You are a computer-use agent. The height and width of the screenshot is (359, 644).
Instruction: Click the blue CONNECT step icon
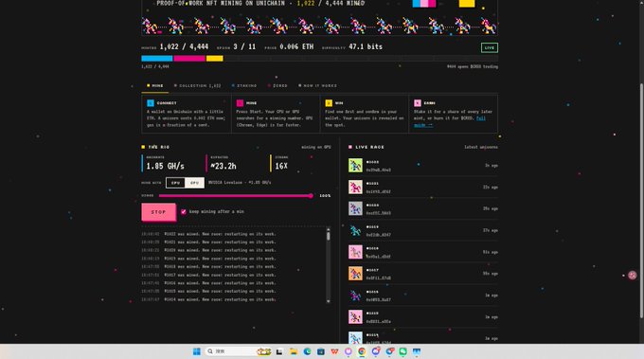tap(151, 103)
